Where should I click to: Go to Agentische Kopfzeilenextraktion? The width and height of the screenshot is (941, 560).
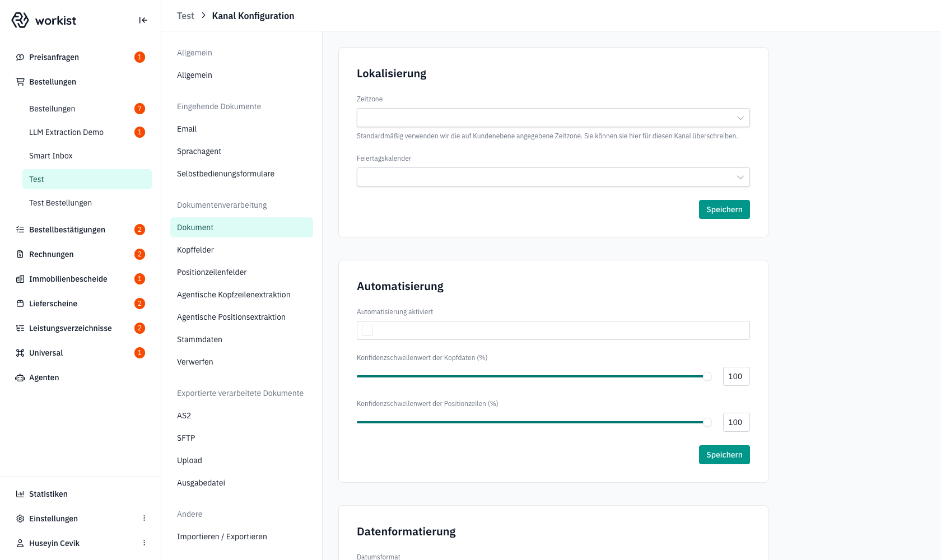click(241, 295)
